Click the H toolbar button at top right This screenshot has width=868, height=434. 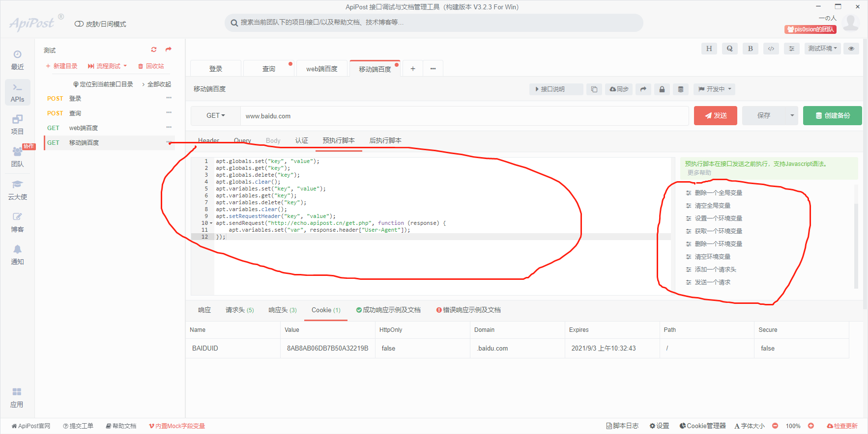click(x=709, y=49)
